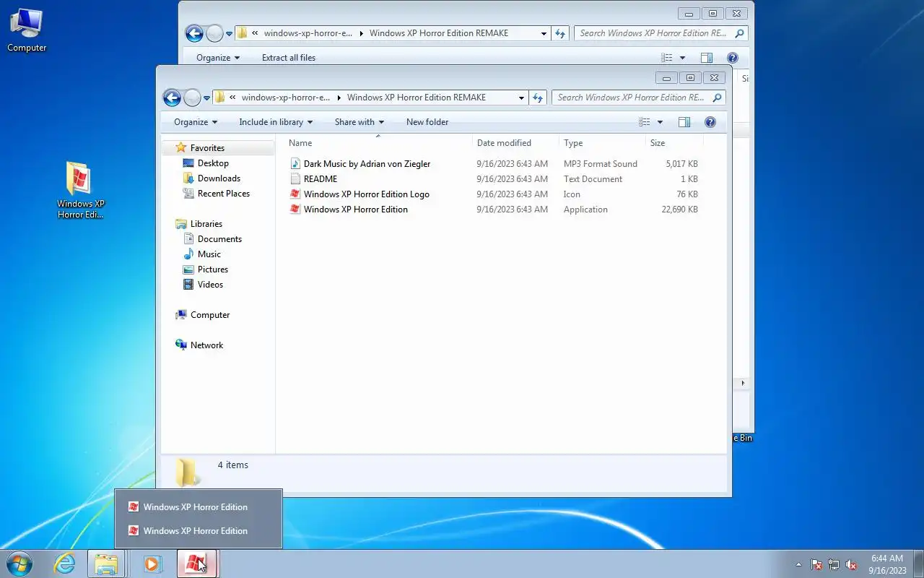
Task: Open Organize menu in the back window
Action: coord(218,58)
